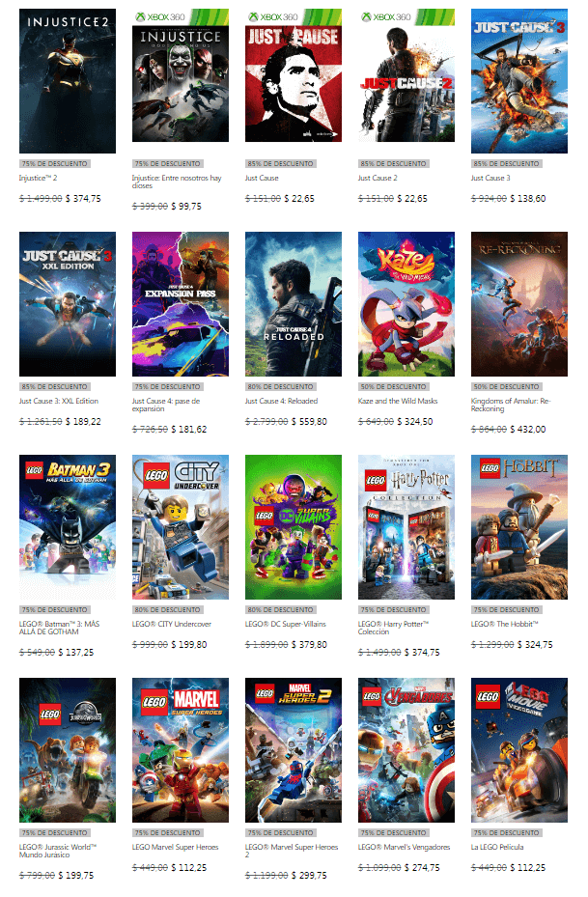Select the La LEGO Película cover image
The image size is (588, 897).
[x=519, y=750]
